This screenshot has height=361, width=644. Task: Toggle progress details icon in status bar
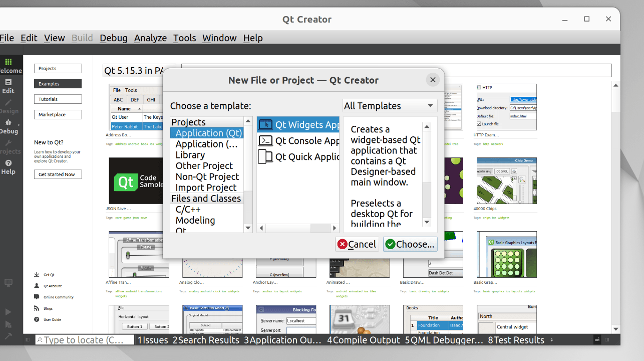click(597, 340)
